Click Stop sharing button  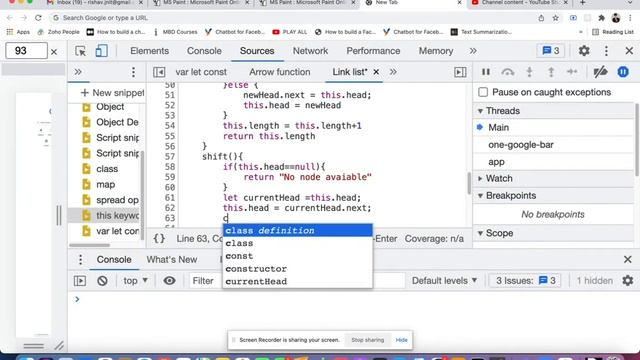[x=367, y=340]
